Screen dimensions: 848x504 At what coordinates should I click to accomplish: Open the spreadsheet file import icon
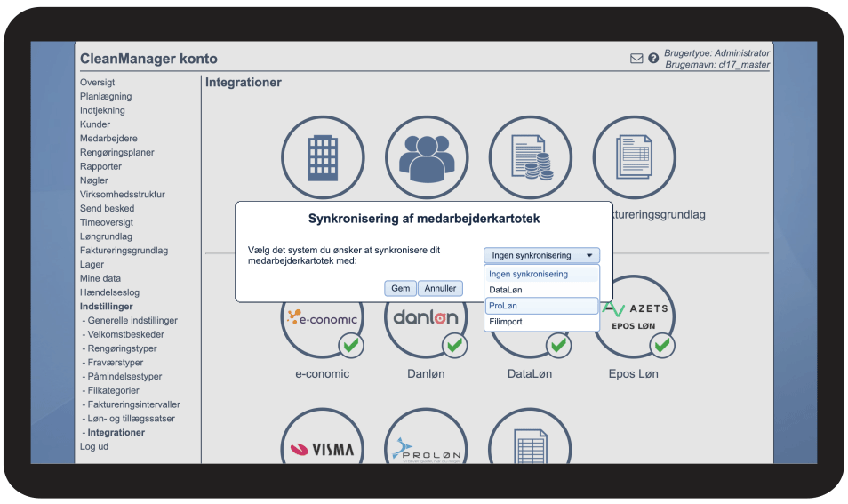(x=531, y=448)
